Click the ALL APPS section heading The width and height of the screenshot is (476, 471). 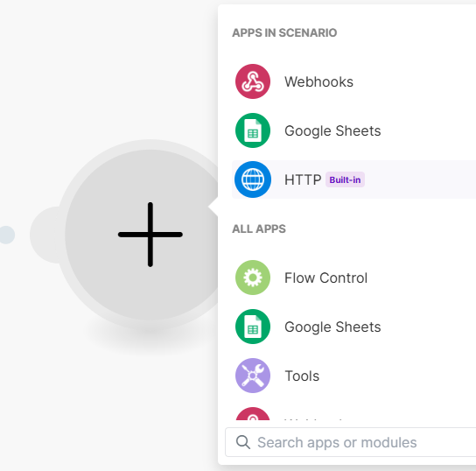[259, 229]
